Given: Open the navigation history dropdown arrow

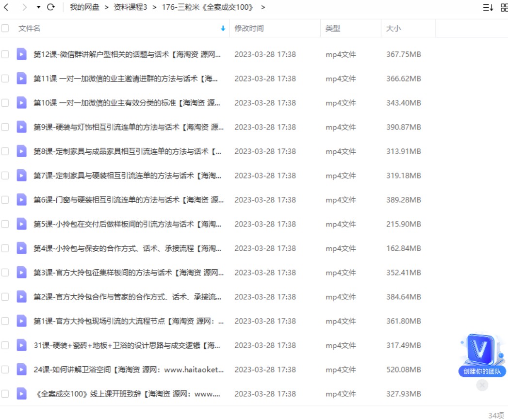Looking at the screenshot, I should (x=38, y=7).
